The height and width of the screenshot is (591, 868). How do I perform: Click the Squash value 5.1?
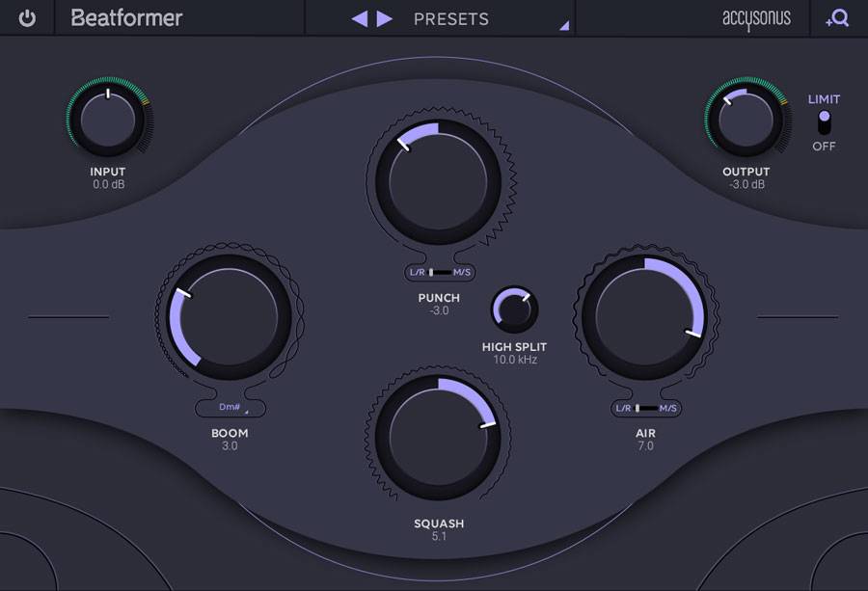439,536
